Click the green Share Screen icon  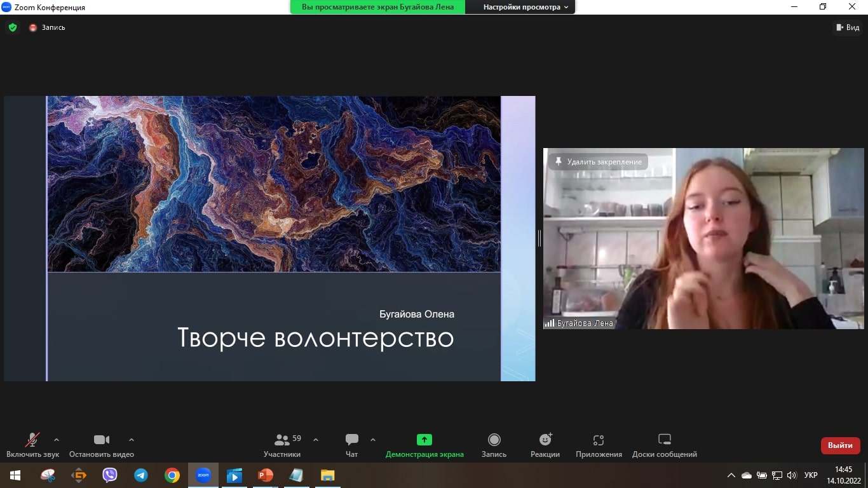pyautogui.click(x=424, y=440)
